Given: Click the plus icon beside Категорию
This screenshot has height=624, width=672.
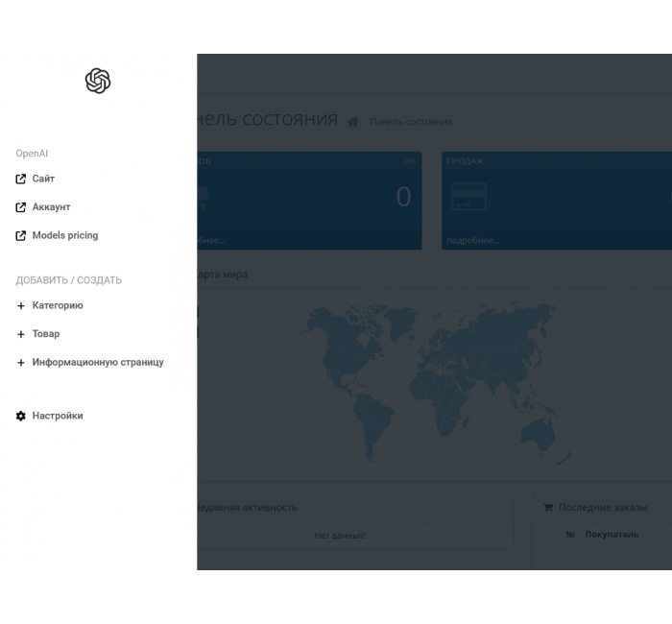Looking at the screenshot, I should 20,305.
